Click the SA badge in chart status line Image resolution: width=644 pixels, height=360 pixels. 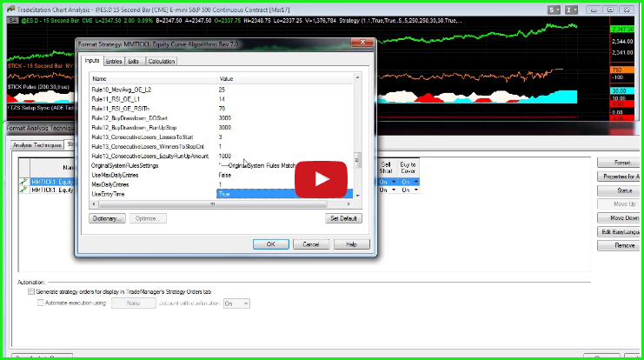13,20
